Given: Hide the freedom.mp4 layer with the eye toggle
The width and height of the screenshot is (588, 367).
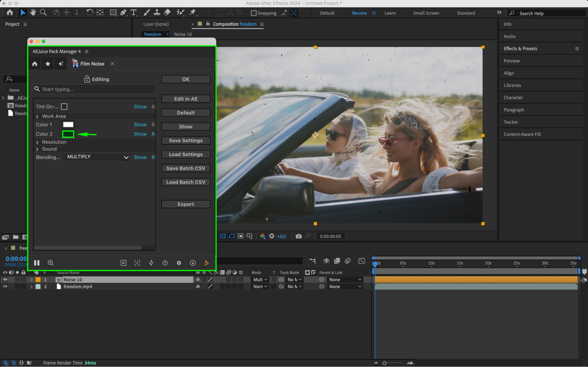Looking at the screenshot, I should 5,286.
